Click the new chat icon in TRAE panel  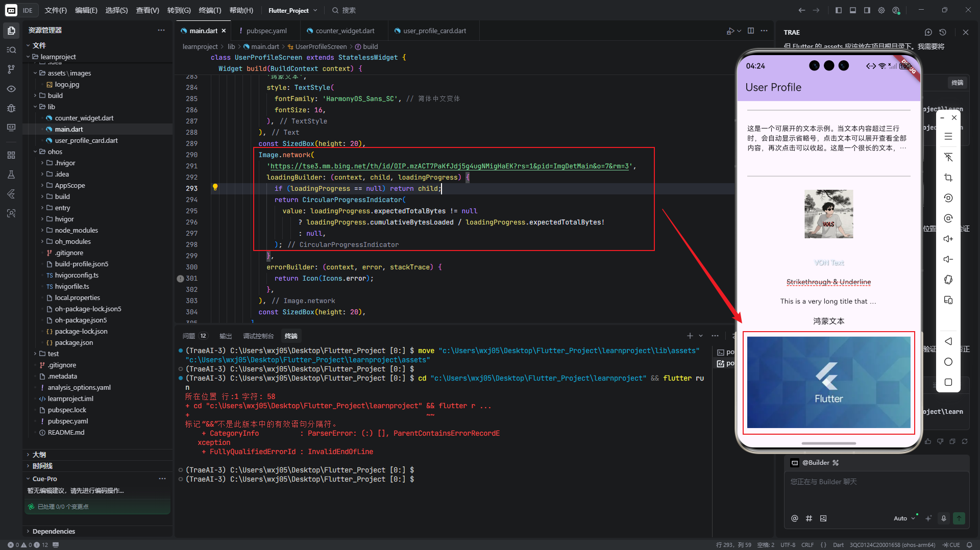[928, 32]
